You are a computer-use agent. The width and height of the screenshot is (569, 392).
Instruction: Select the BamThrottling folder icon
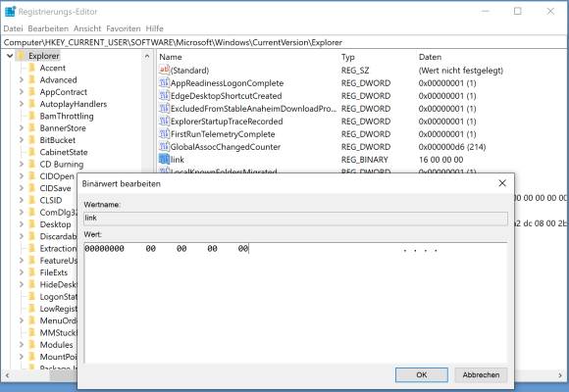[x=32, y=116]
